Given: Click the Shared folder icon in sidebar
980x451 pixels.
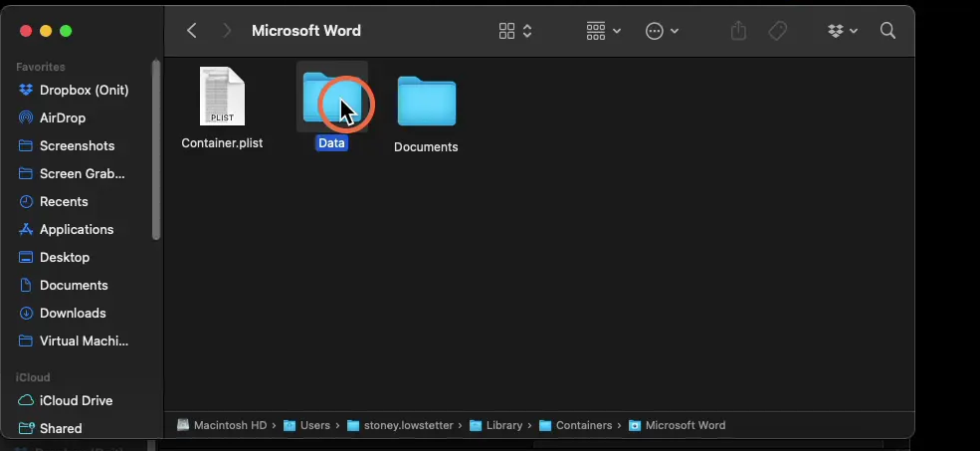Looking at the screenshot, I should (x=26, y=428).
